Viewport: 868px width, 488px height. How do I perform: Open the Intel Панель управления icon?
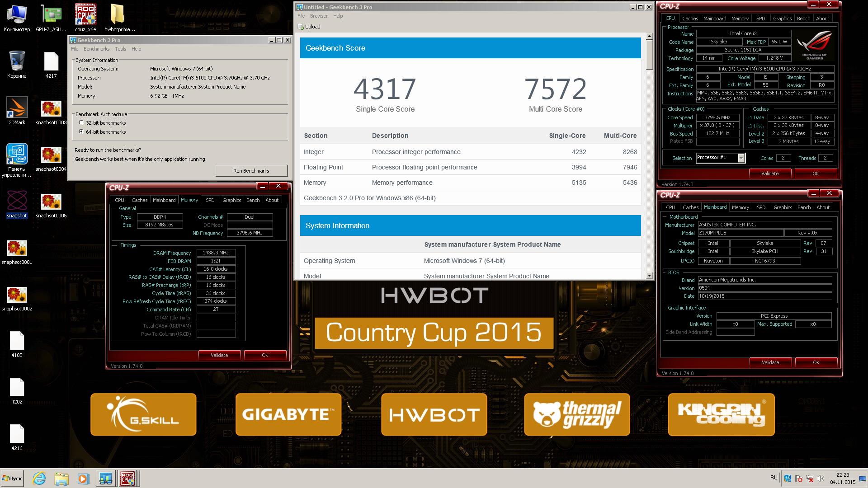(17, 160)
